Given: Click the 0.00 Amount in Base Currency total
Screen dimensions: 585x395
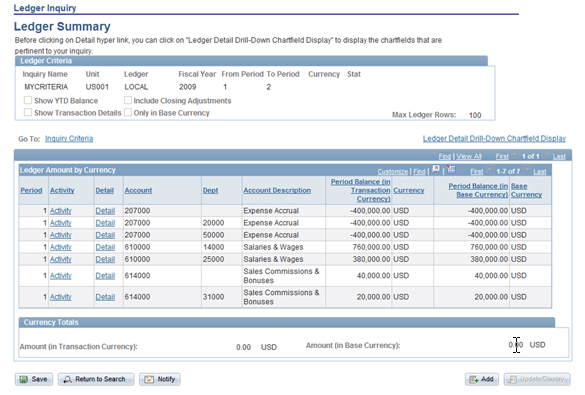Looking at the screenshot, I should (x=516, y=345).
